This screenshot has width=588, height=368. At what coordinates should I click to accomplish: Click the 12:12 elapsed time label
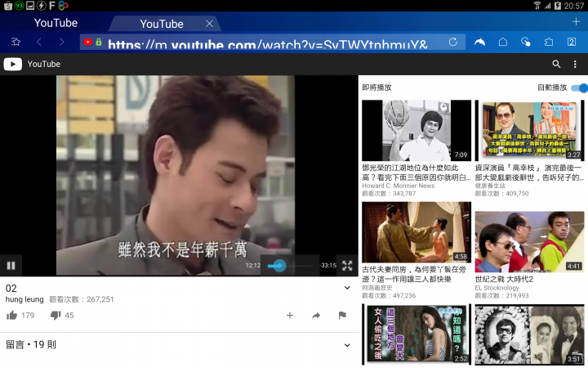tap(252, 265)
